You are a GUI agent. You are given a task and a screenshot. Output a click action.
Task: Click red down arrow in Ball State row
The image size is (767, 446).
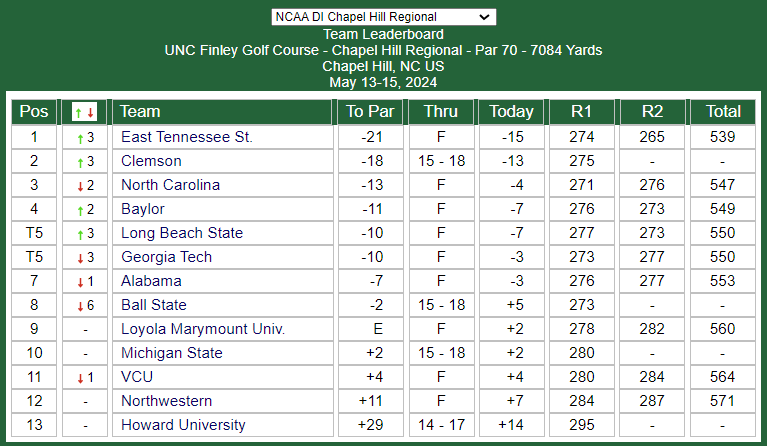click(x=80, y=306)
